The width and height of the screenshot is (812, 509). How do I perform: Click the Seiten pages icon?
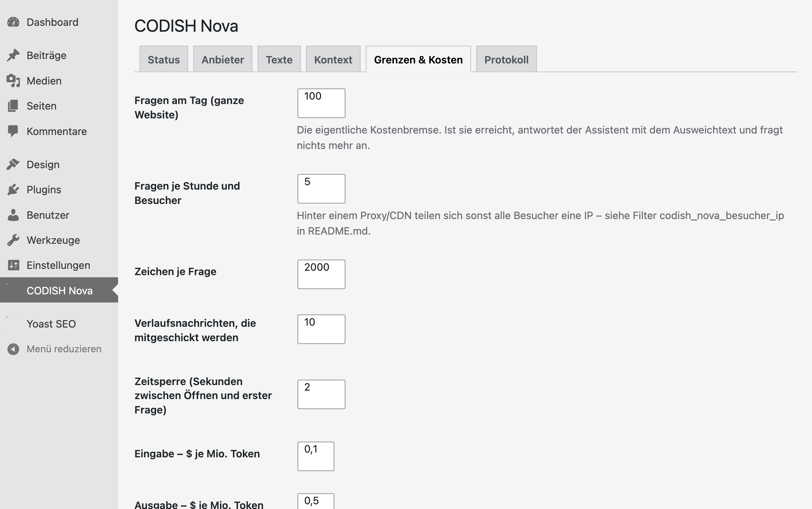[x=13, y=106]
